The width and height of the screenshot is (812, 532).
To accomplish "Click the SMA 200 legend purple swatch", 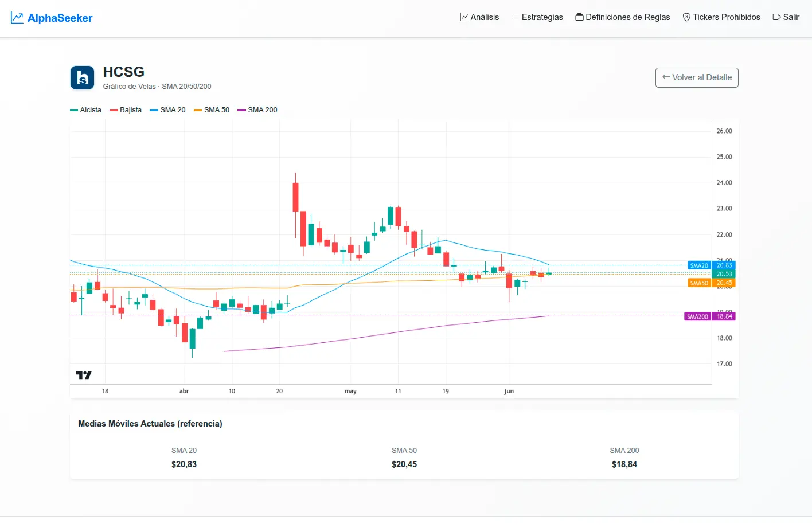I will pyautogui.click(x=241, y=110).
